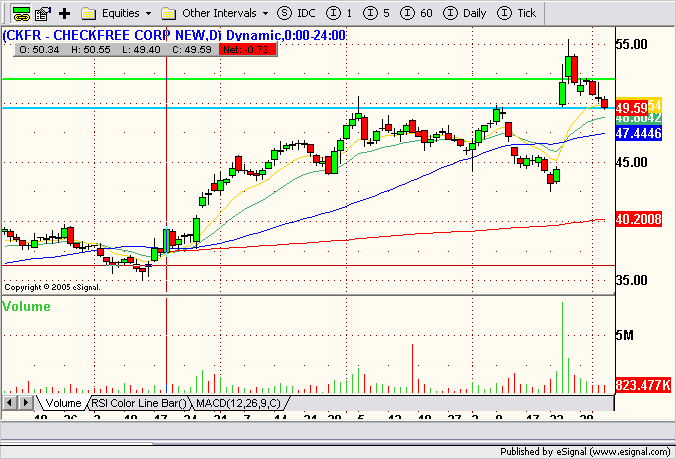
Task: Click the tallest green volume bar
Action: (562, 347)
